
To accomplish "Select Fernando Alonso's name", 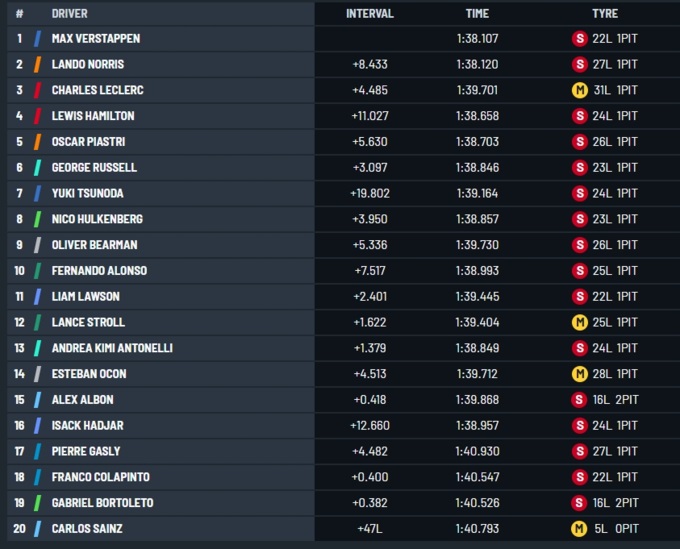I will point(99,271).
